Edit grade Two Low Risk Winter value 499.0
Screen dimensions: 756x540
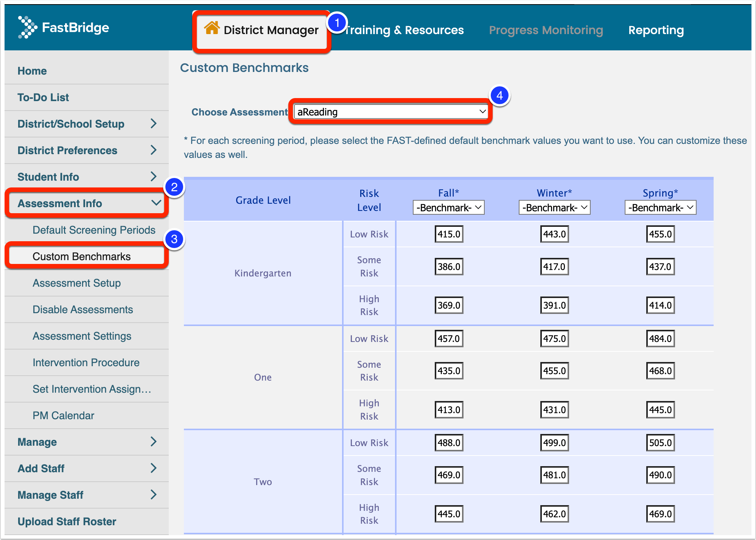(555, 443)
